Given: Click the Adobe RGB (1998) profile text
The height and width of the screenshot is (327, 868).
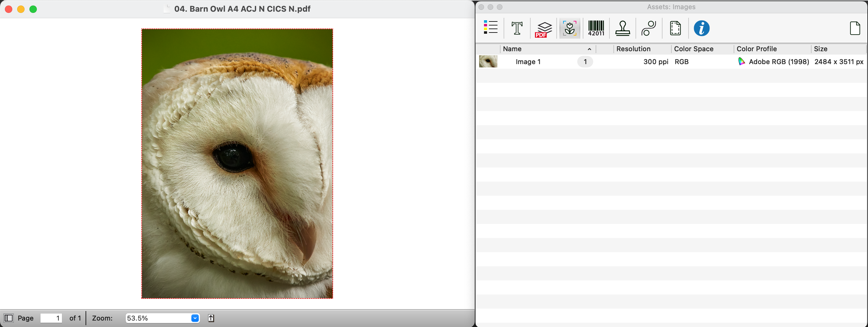Looking at the screenshot, I should click(779, 62).
